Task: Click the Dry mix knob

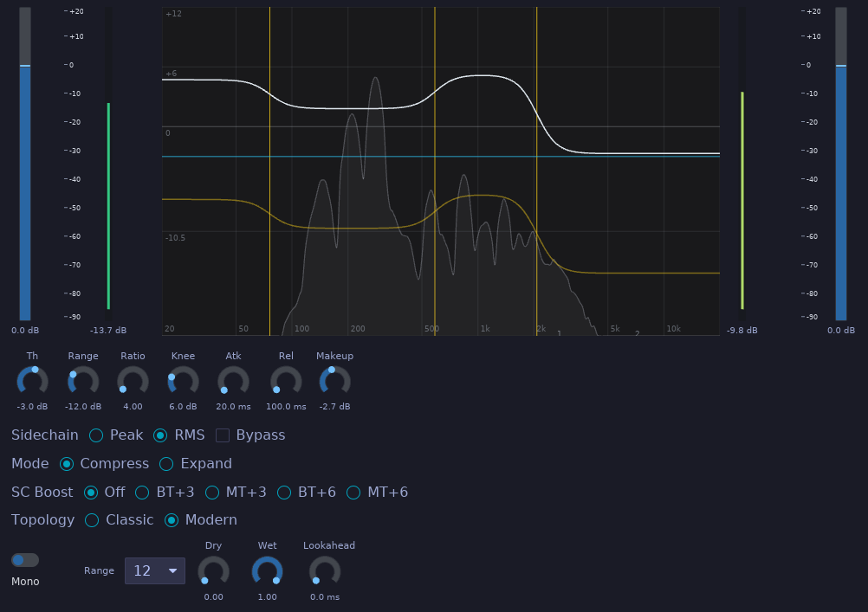Action: click(214, 571)
